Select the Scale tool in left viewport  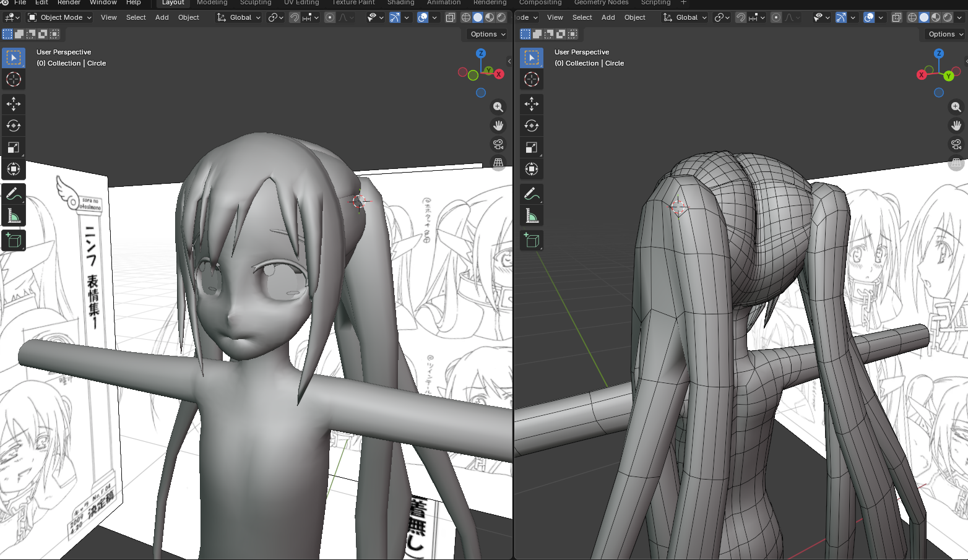tap(13, 147)
